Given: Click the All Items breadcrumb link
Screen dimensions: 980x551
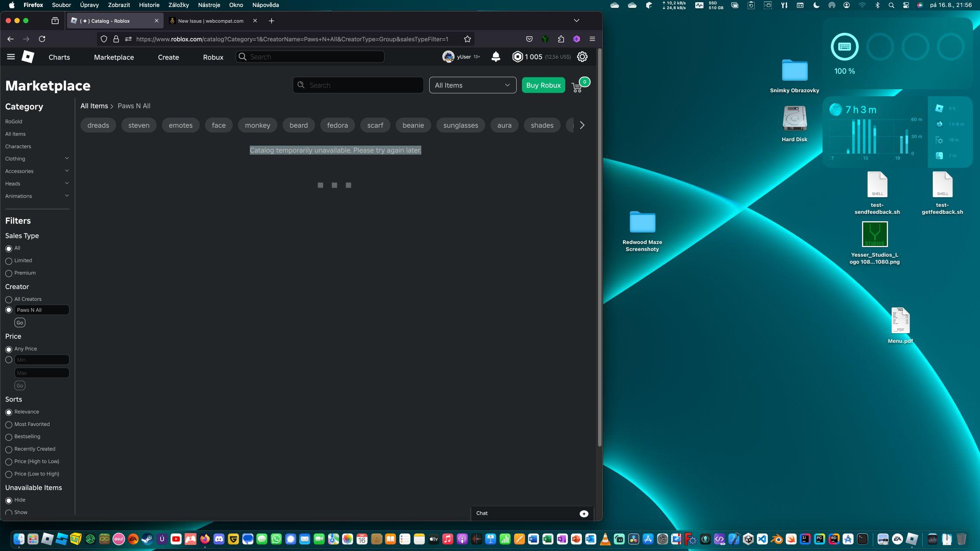Looking at the screenshot, I should tap(94, 106).
